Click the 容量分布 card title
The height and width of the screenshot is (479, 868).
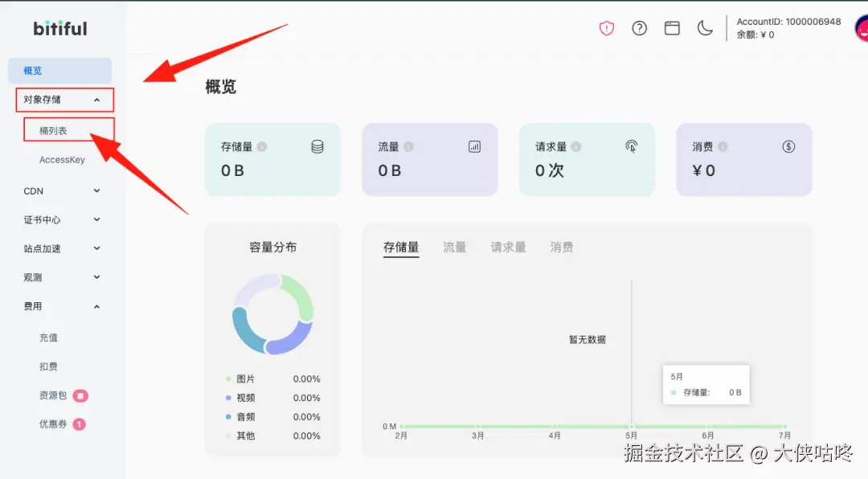pyautogui.click(x=273, y=248)
